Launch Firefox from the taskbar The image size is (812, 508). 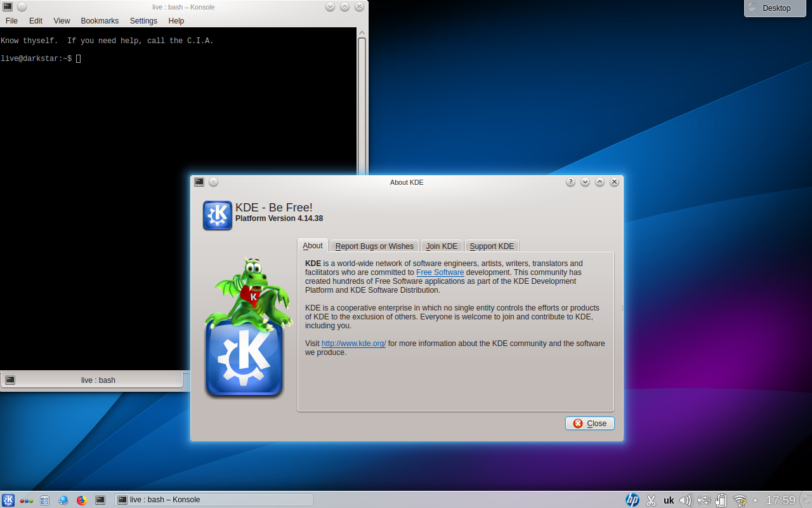(81, 500)
